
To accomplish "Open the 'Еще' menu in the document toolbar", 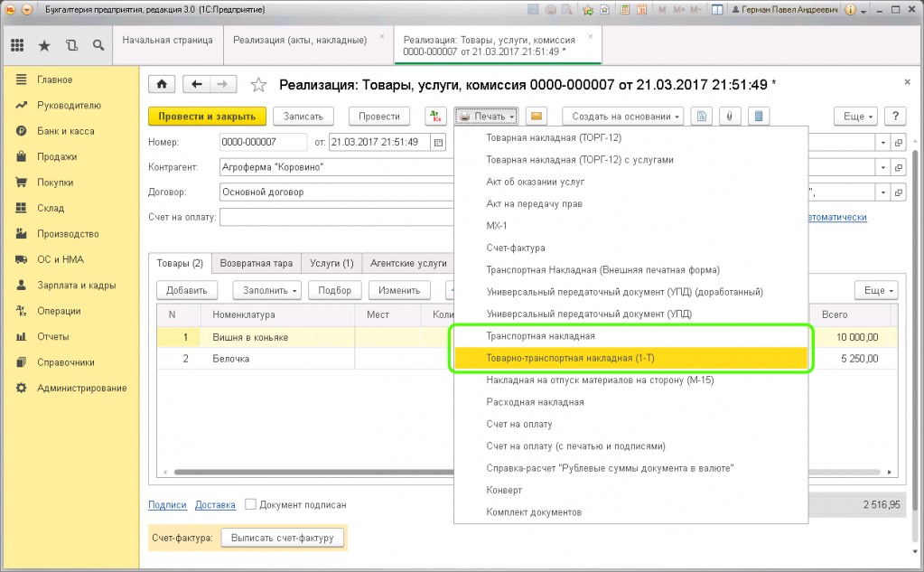I will click(854, 117).
